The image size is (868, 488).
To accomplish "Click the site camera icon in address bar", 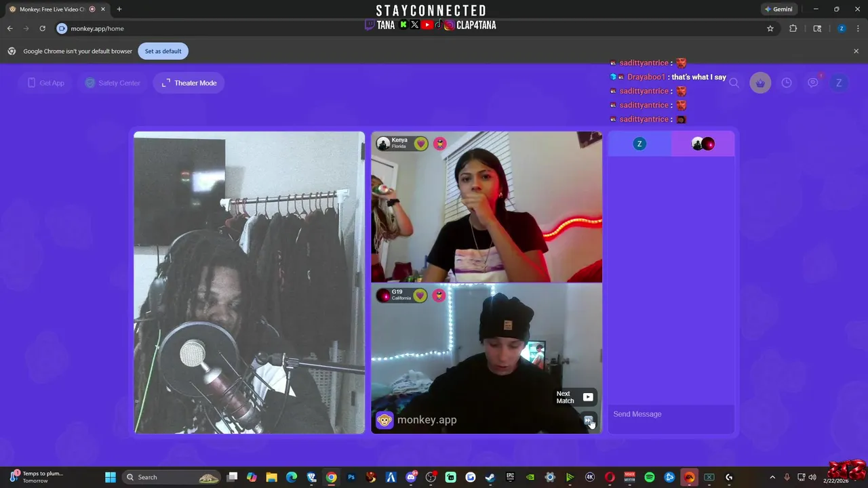I will click(62, 28).
